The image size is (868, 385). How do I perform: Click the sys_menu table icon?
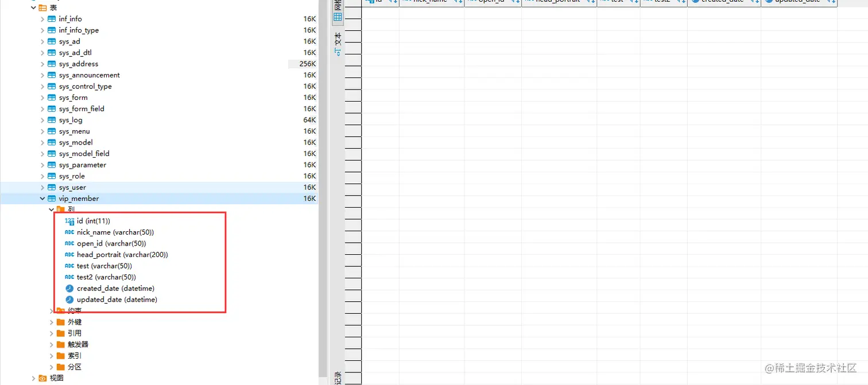[52, 131]
